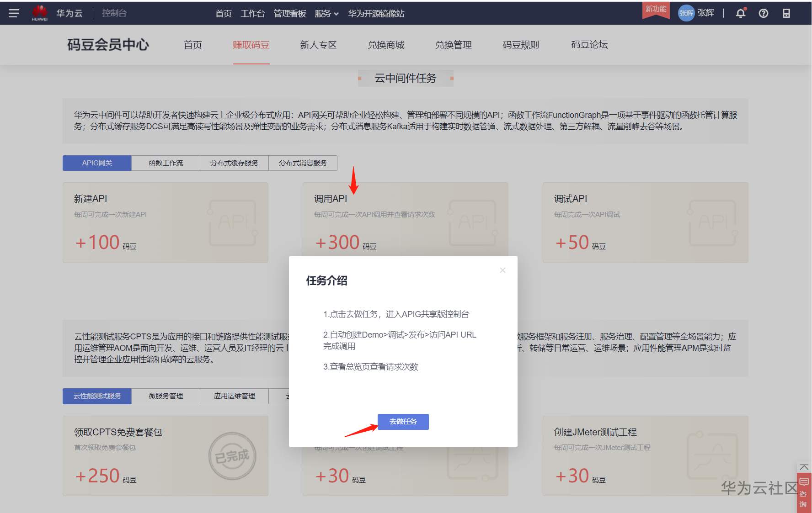Click '首次领取免费套餐包' description text
This screenshot has width=812, height=513.
pyautogui.click(x=105, y=447)
